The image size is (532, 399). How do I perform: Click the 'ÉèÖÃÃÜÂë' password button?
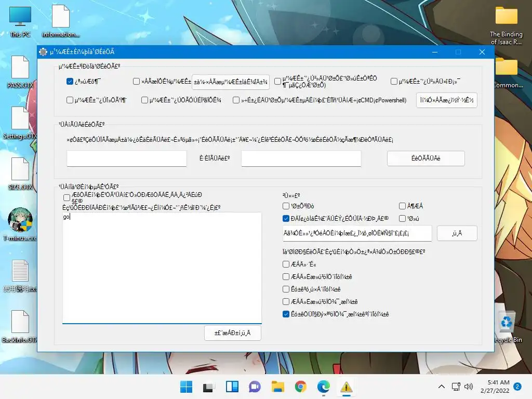(426, 158)
